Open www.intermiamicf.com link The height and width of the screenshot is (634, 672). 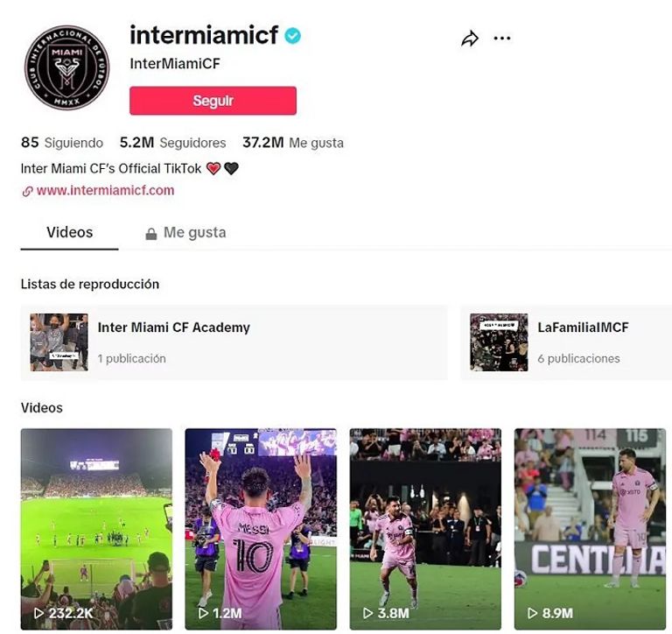coord(105,190)
